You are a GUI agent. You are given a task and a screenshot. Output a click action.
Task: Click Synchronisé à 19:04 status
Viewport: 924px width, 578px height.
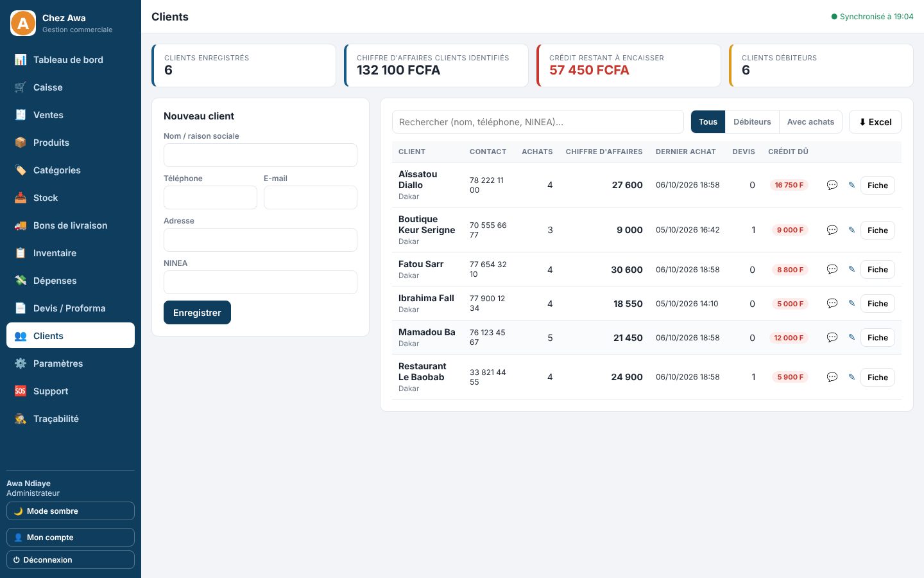click(872, 17)
